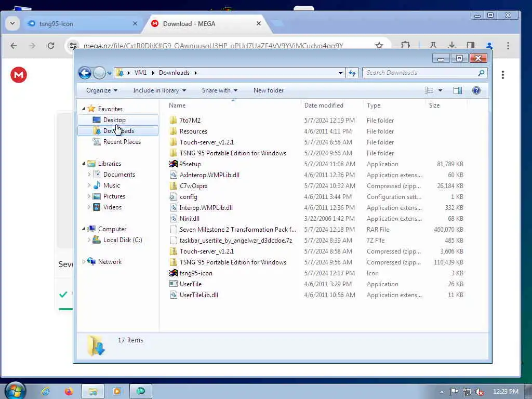Select TSNG '95 Portable Edition compressed zip row
Viewport: 532px width, 399px height.
[x=316, y=262]
